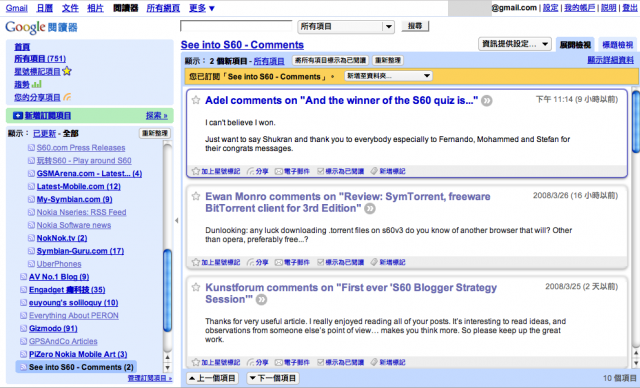
Task: Click the subscription list scrollbar down arrow
Action: tap(167, 367)
